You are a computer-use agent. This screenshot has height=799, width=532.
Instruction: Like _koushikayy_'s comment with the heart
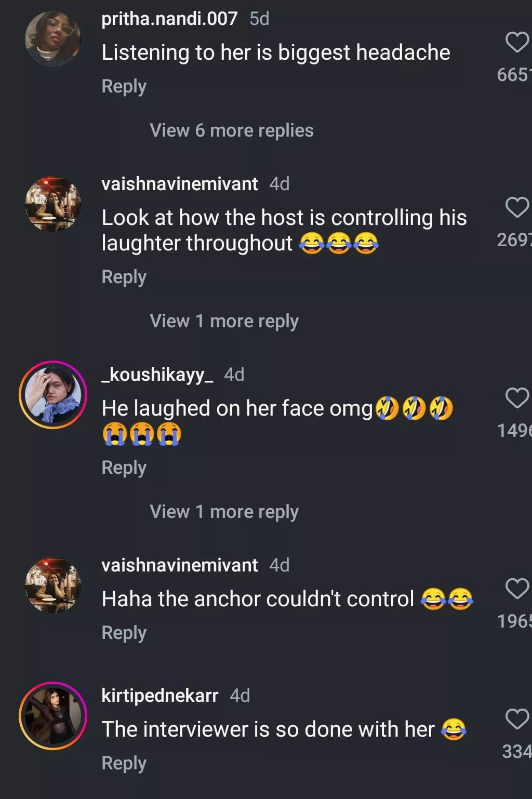[516, 398]
